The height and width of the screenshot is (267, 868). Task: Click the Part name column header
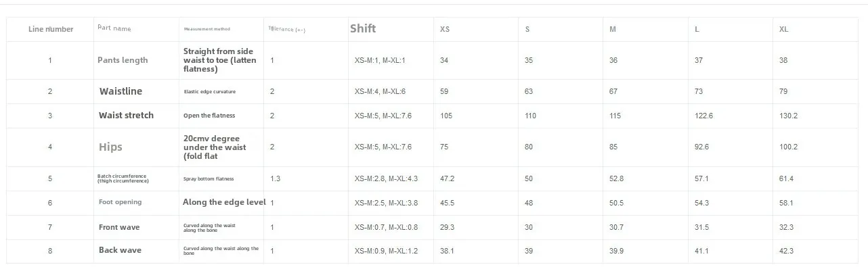(x=114, y=28)
